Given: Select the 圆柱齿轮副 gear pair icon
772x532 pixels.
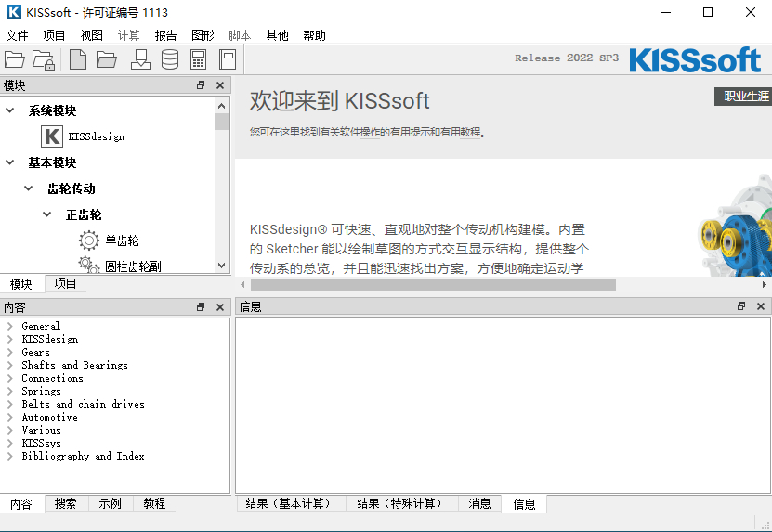Looking at the screenshot, I should (x=88, y=265).
